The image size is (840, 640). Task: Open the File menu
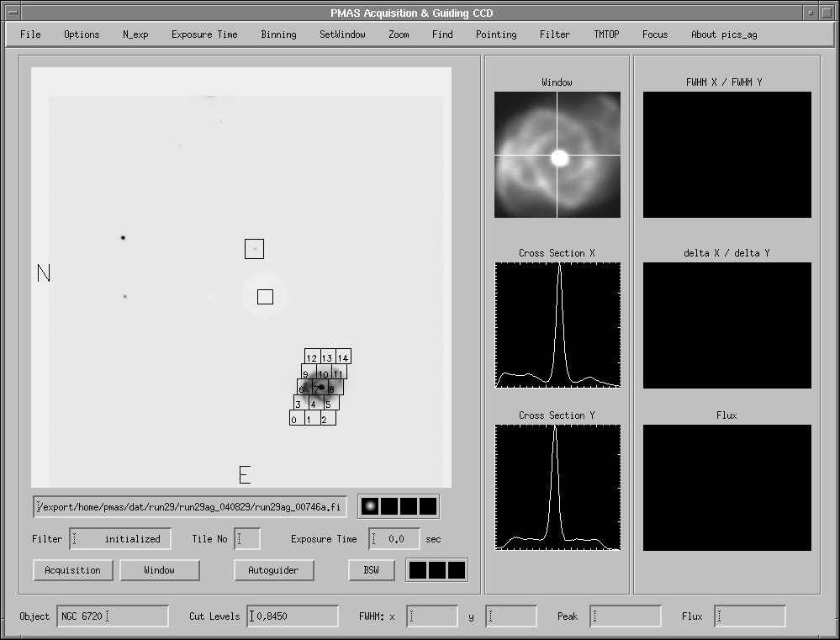point(30,34)
